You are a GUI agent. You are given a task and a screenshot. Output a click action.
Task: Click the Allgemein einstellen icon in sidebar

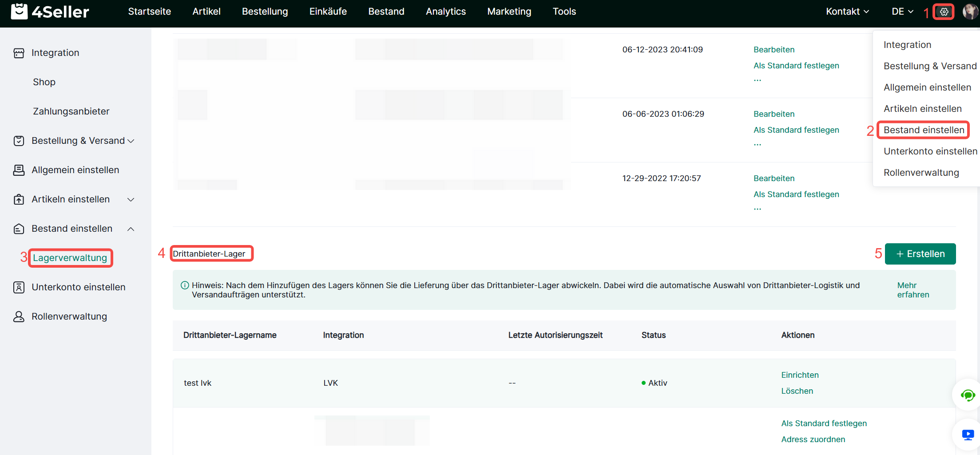(19, 170)
